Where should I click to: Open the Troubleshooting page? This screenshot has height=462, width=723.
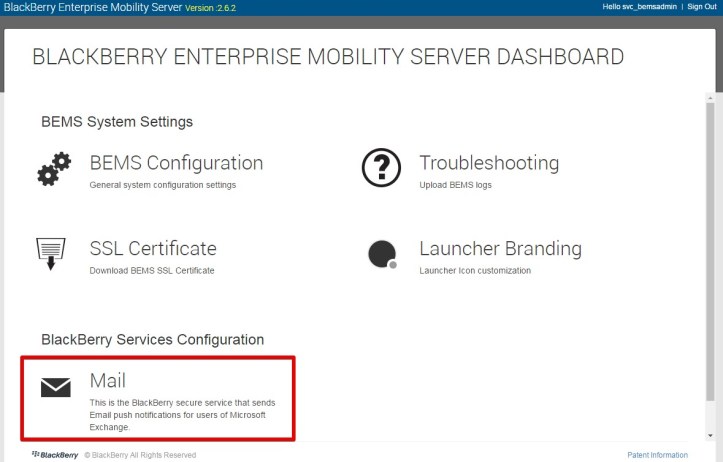point(488,163)
